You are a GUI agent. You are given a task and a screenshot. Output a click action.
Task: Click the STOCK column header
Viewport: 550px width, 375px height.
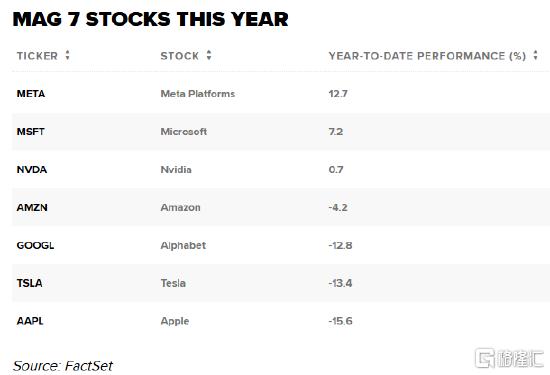coord(180,56)
